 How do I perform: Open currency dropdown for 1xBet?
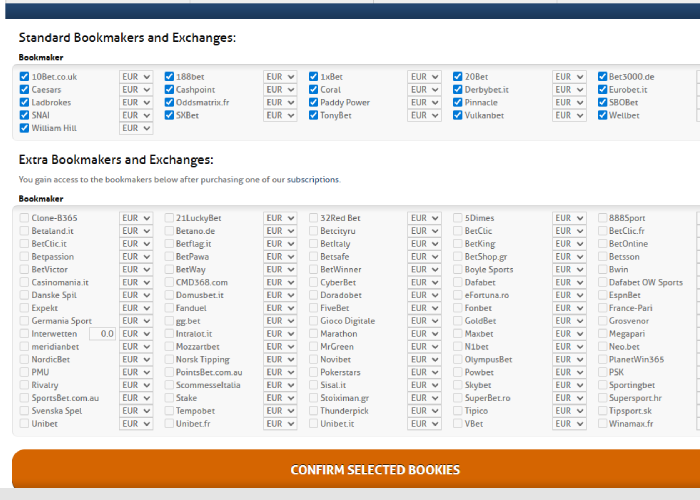click(x=424, y=77)
